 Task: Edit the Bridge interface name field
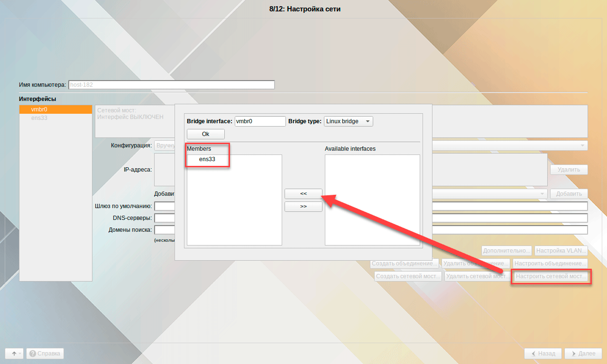[260, 121]
